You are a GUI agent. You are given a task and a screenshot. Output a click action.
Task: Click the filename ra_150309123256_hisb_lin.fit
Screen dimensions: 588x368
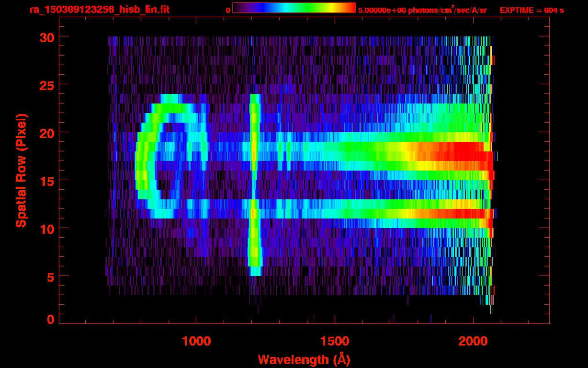coord(99,9)
